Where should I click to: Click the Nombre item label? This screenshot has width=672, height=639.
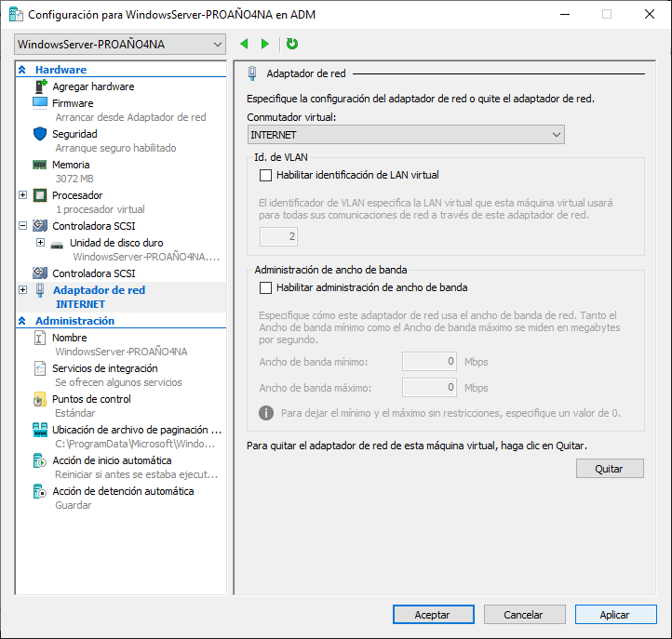pos(70,338)
